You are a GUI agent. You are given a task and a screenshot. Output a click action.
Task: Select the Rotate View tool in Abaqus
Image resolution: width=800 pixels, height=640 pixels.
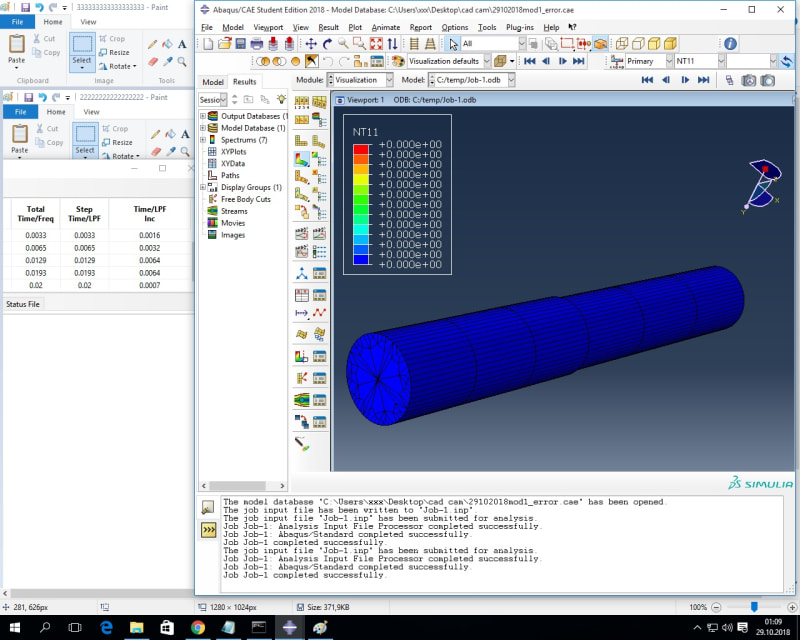327,44
